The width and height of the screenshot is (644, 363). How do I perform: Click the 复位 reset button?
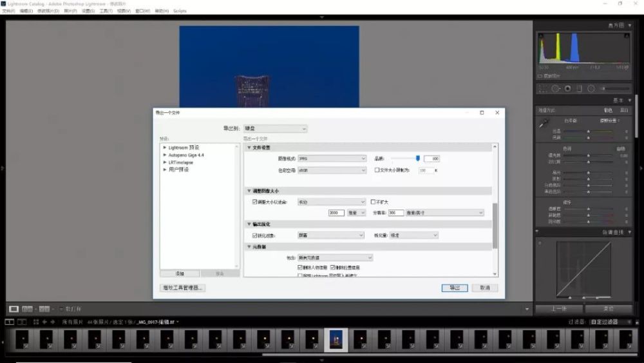pos(609,309)
